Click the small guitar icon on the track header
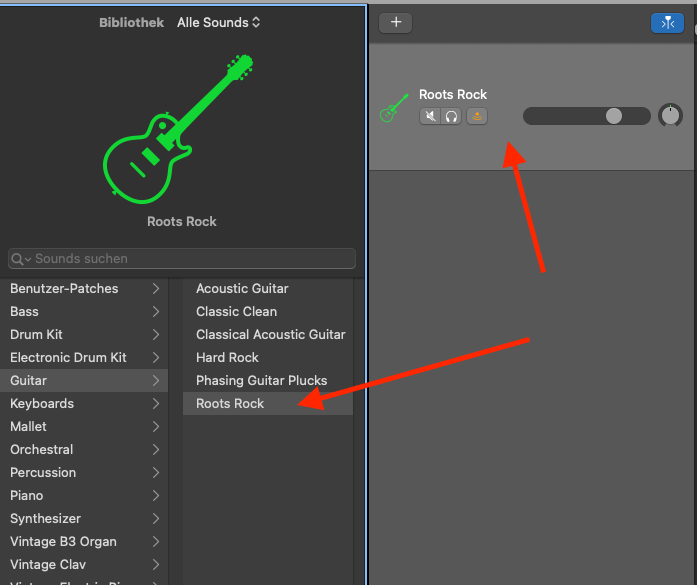697x585 pixels. (394, 108)
